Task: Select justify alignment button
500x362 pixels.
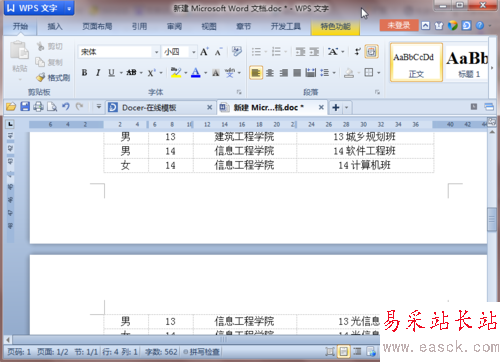Action: [x=297, y=72]
